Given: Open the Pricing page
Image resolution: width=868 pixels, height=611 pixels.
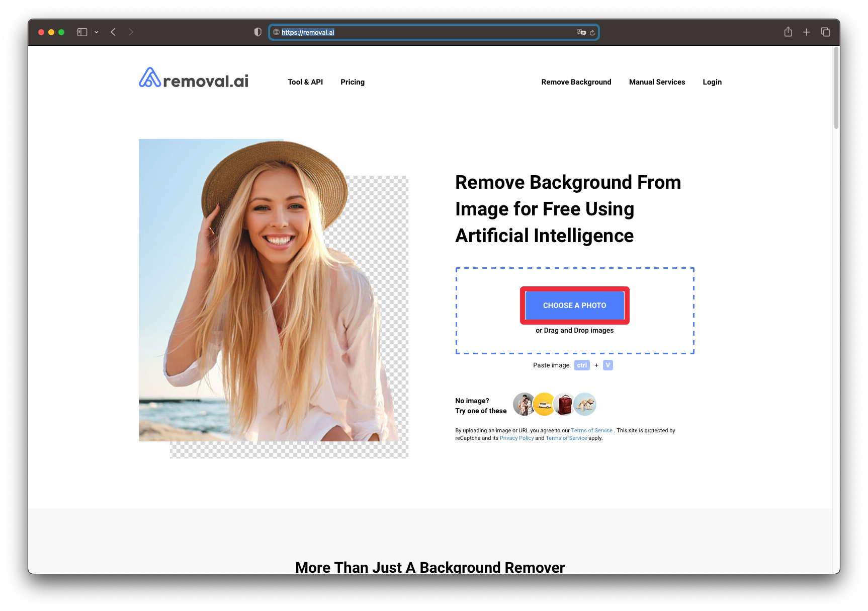Looking at the screenshot, I should (353, 82).
